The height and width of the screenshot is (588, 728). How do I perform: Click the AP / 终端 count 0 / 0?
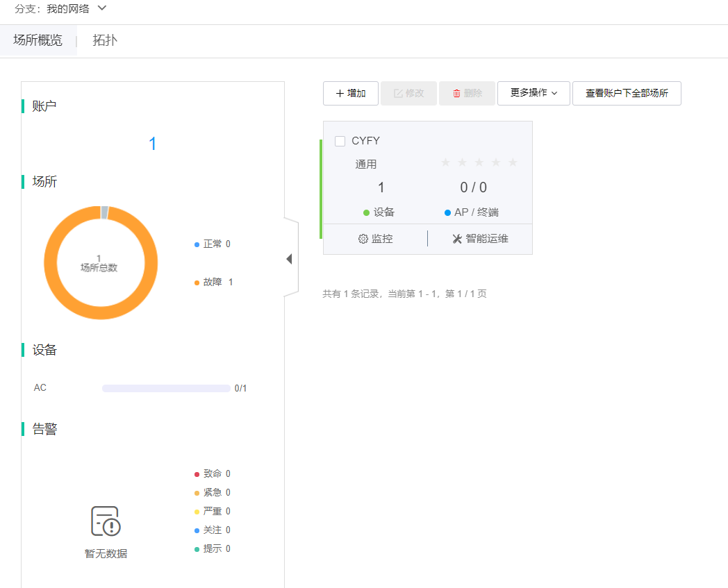point(474,187)
